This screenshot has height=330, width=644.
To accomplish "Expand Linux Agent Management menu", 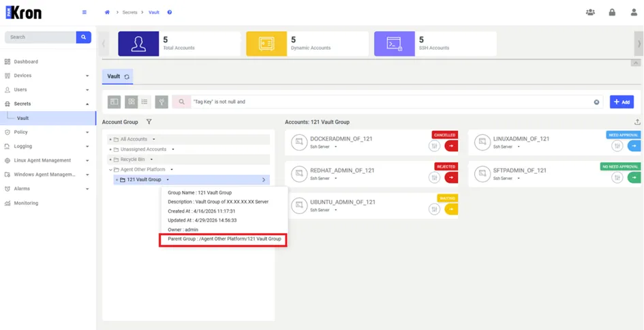I will (x=47, y=160).
